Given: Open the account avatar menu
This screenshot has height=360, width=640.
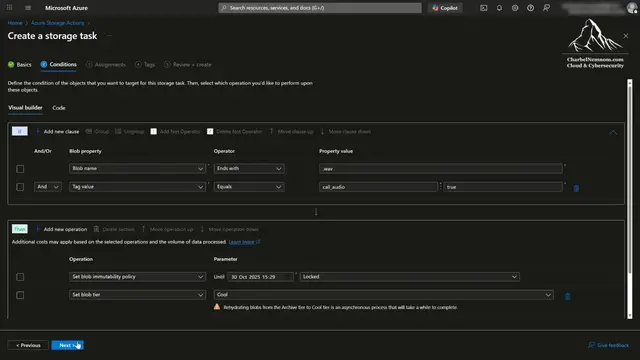Looking at the screenshot, I should click(x=632, y=8).
